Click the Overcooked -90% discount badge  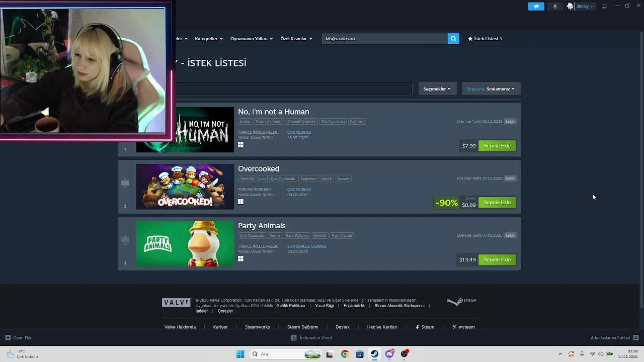(x=446, y=203)
